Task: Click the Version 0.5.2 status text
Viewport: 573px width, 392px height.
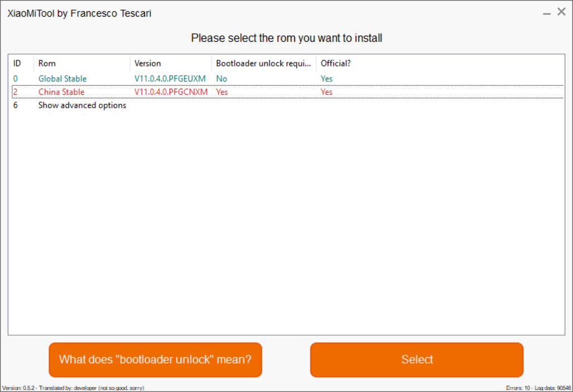Action: point(73,388)
